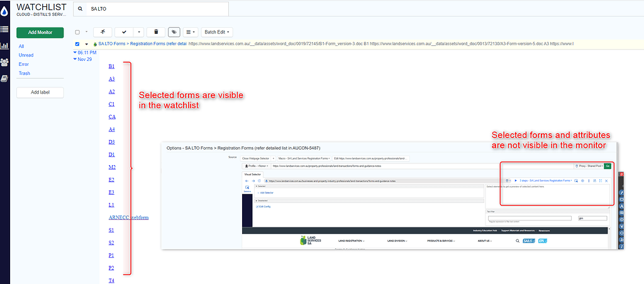Click the search magnifier icon
This screenshot has width=644, height=284.
pos(80,9)
